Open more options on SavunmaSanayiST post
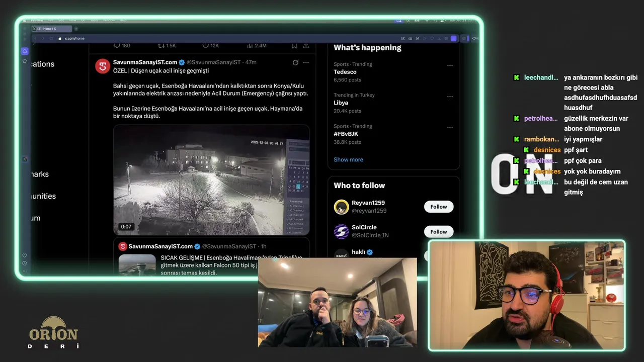The image size is (644, 362). 306,62
